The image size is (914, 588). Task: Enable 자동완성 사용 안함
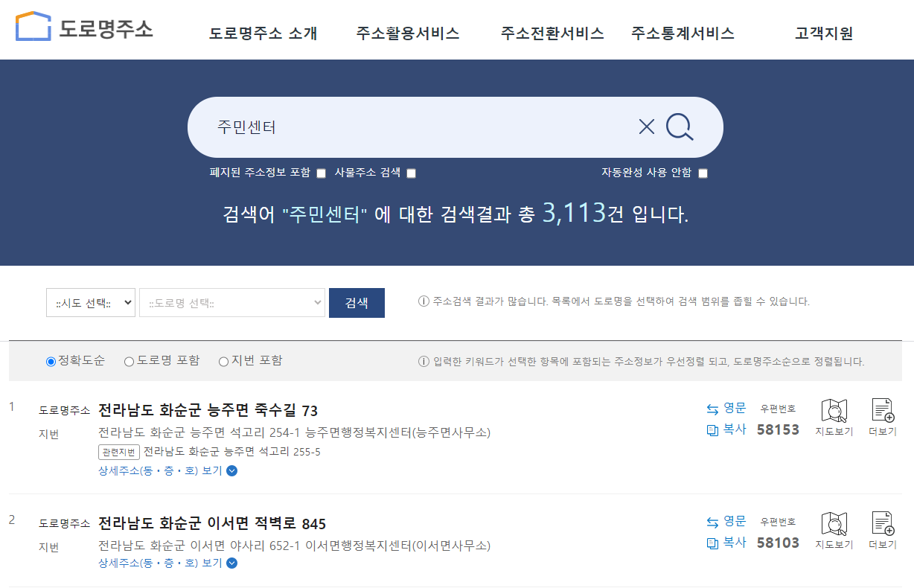702,173
